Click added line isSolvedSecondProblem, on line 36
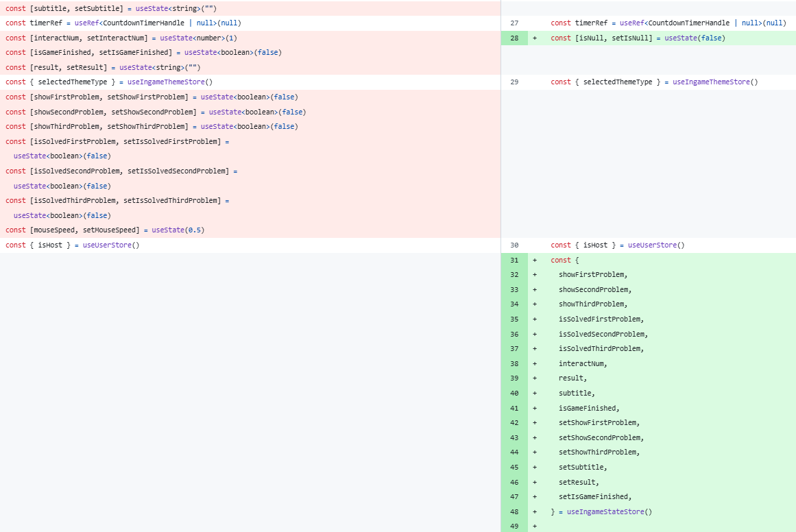The height and width of the screenshot is (532, 796). 603,335
